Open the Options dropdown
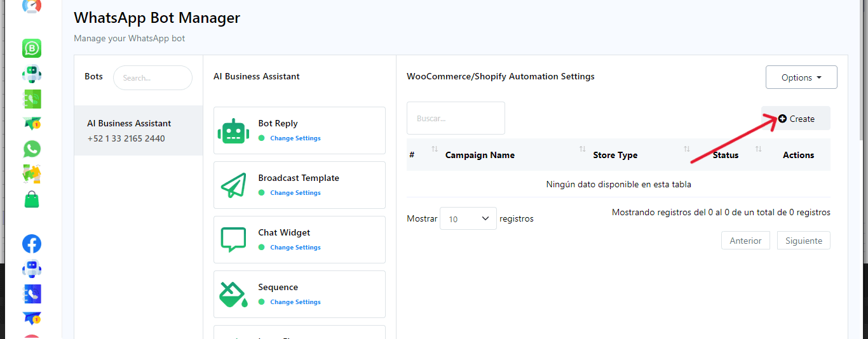The image size is (868, 339). click(801, 77)
